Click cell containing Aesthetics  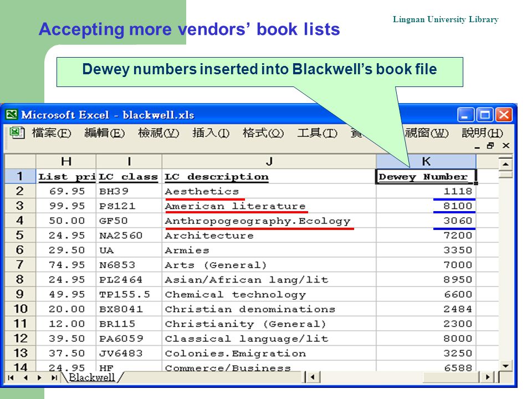tap(269, 191)
